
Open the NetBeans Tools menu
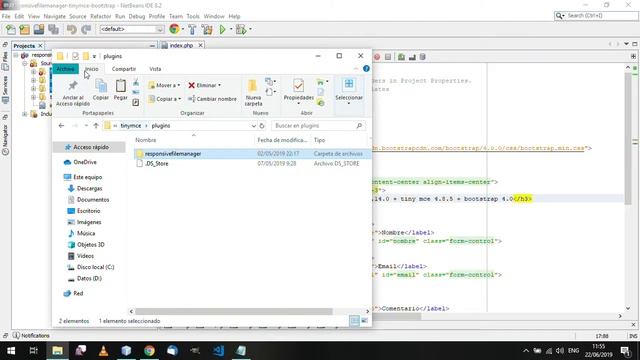point(193,16)
